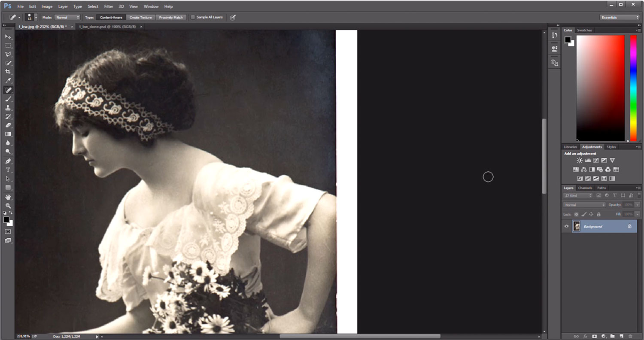Viewport: 644px width, 340px height.
Task: Choose the Horizontal Type tool
Action: pyautogui.click(x=8, y=170)
